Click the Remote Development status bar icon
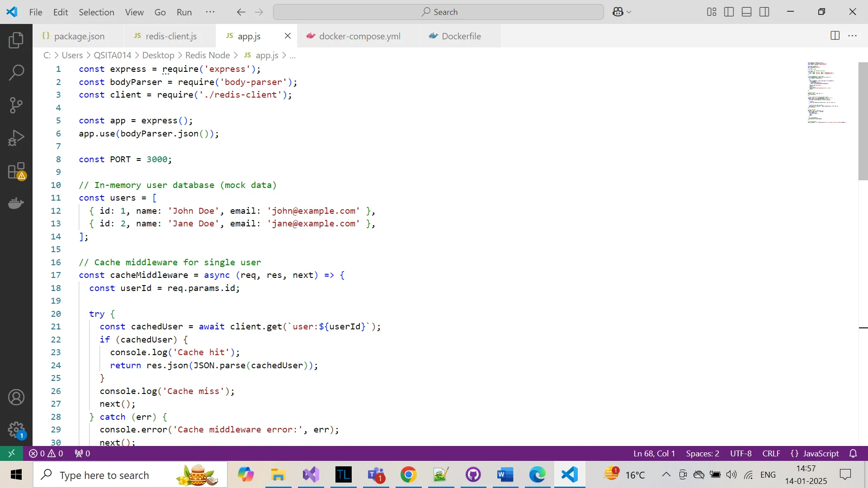This screenshot has width=868, height=488. click(x=11, y=453)
